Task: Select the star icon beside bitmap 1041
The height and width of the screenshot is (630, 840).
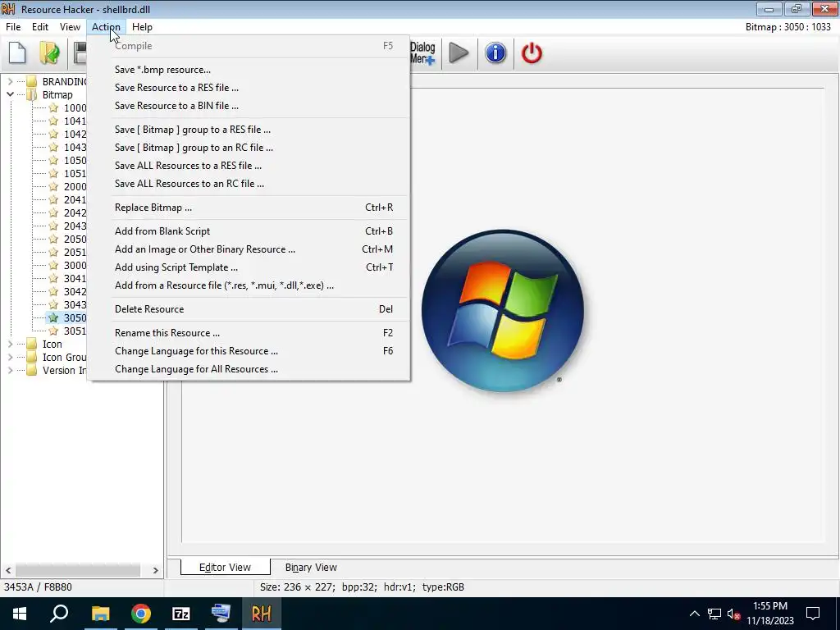Action: [x=53, y=121]
